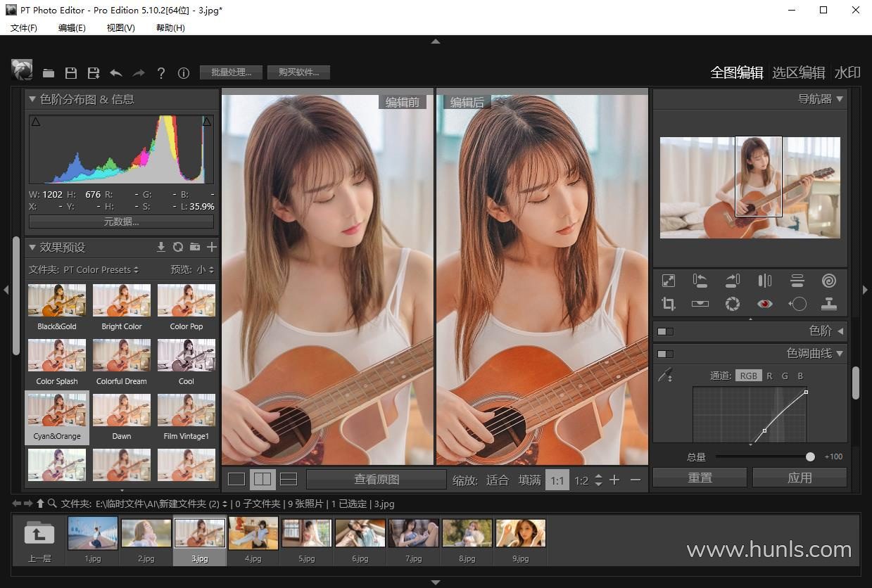Toggle the 色调曲线 adjustment switch
Viewport: 872px width, 588px height.
[x=664, y=354]
